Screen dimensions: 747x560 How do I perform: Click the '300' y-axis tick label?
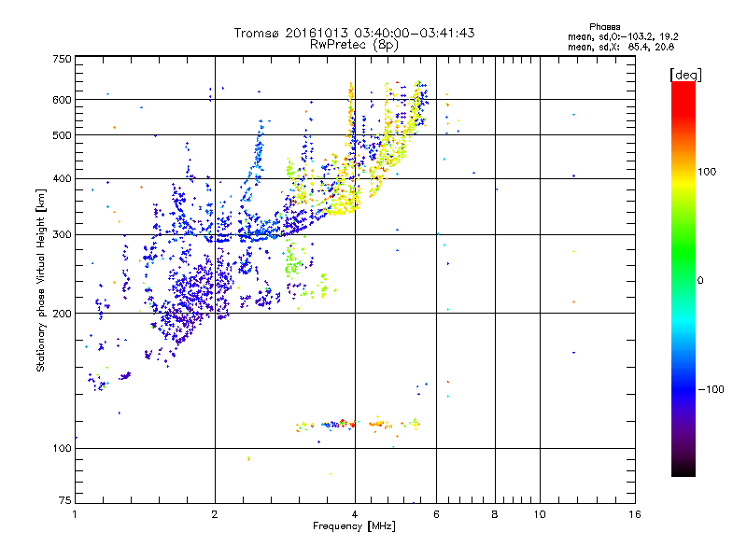(62, 234)
